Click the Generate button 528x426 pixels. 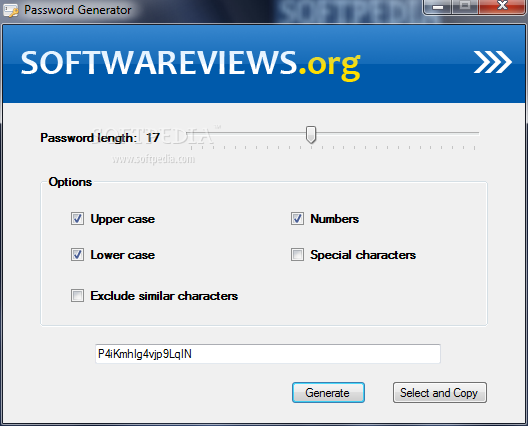click(328, 393)
